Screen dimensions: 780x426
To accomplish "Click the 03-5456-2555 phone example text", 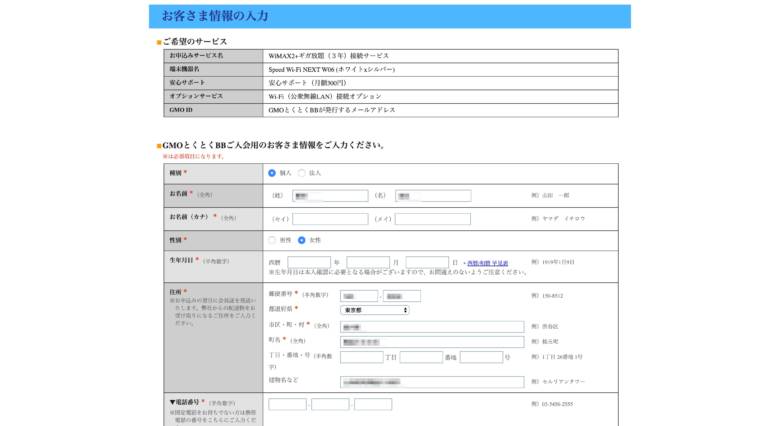I will coord(557,404).
